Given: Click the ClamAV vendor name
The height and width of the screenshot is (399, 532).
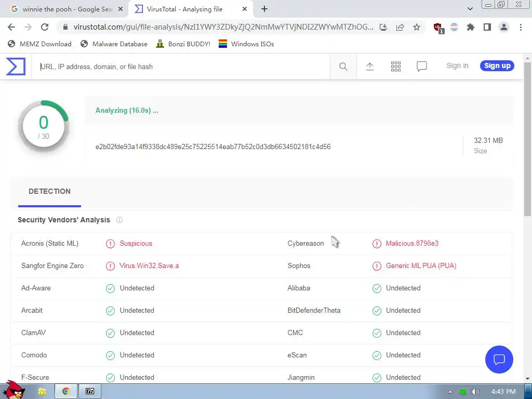Looking at the screenshot, I should pos(33,333).
